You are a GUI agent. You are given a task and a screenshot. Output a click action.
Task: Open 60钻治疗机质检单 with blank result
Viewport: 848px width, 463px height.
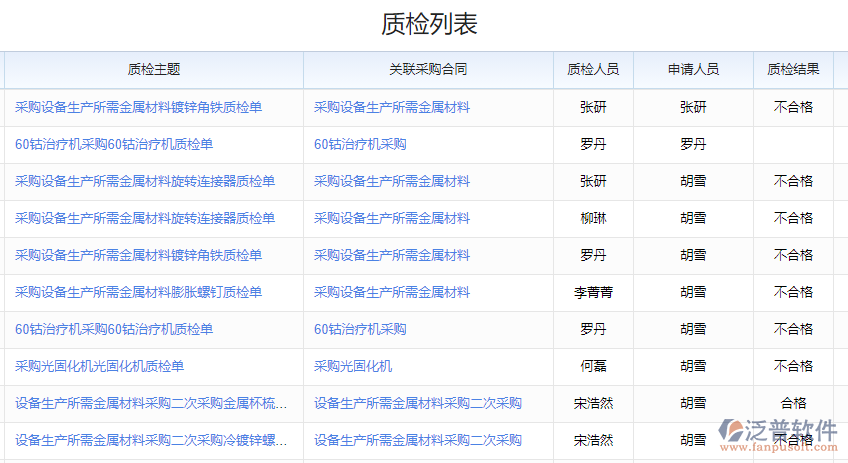click(x=114, y=144)
